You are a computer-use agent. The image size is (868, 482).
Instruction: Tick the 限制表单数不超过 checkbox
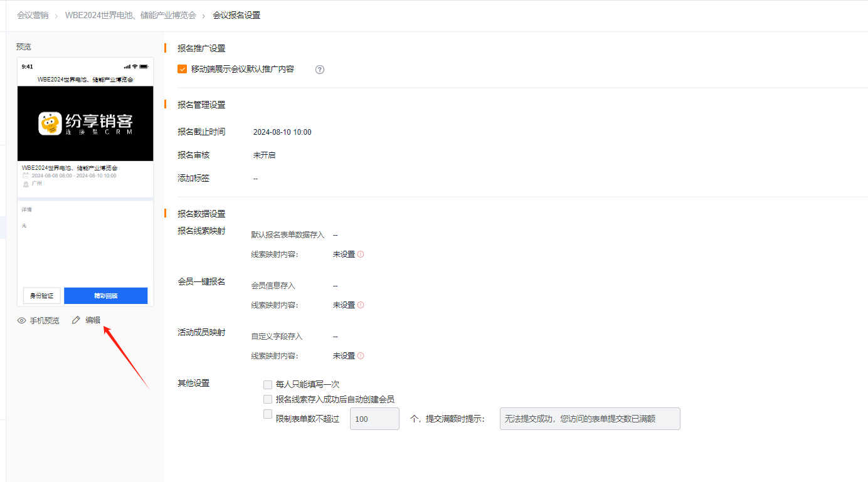tap(268, 414)
